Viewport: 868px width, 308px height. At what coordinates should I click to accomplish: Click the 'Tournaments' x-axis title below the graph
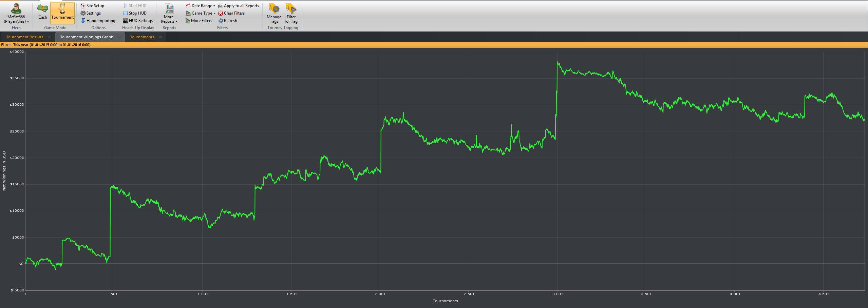pyautogui.click(x=446, y=301)
